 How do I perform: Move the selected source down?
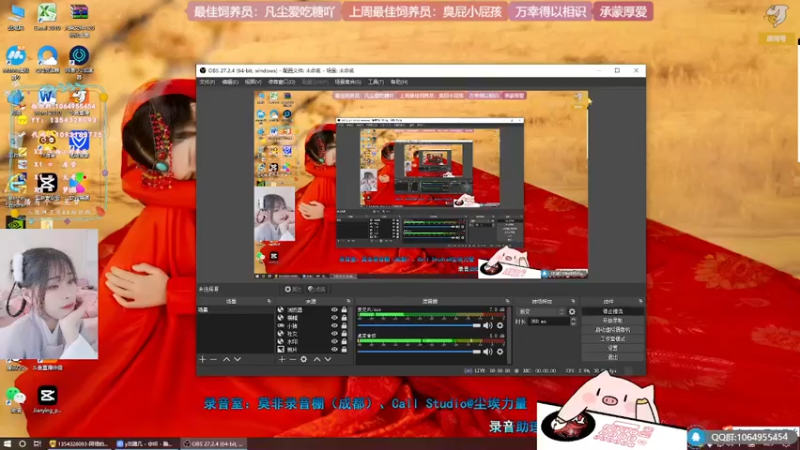328,360
